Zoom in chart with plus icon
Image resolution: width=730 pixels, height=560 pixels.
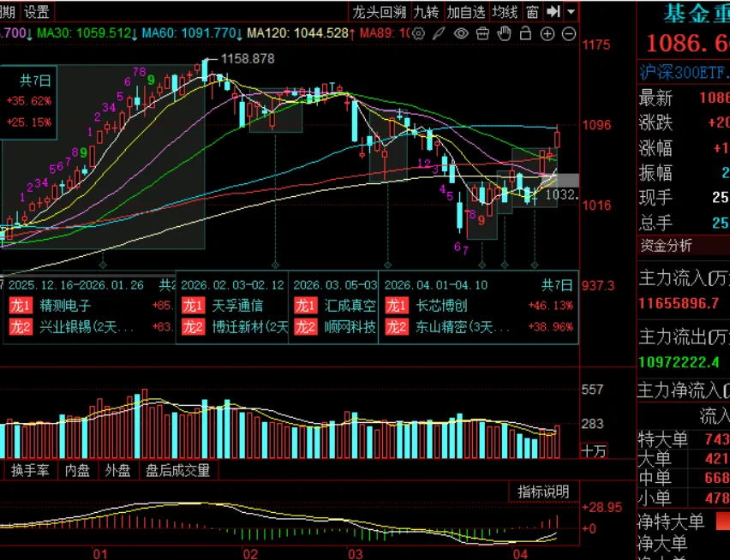[x=547, y=33]
